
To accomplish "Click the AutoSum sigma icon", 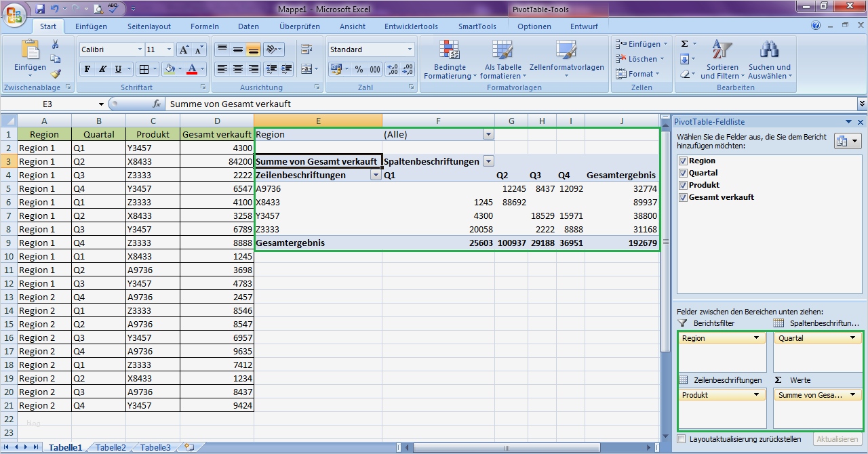I will pos(685,43).
